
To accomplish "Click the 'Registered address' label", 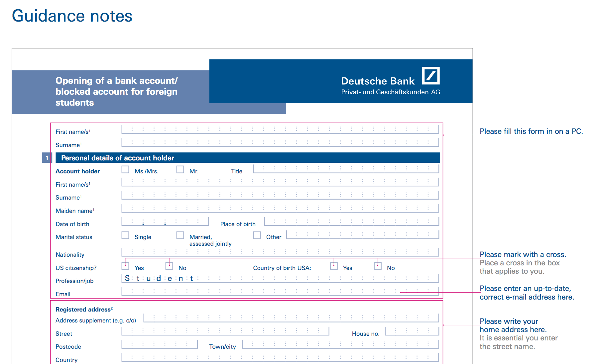I will click(x=84, y=310).
